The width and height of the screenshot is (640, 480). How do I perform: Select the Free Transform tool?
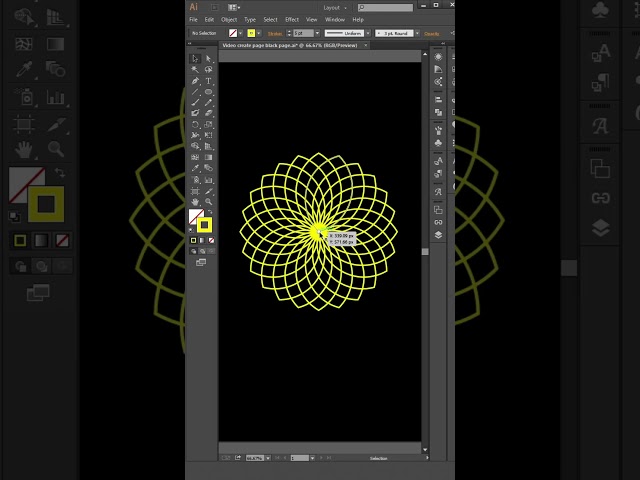tap(209, 135)
